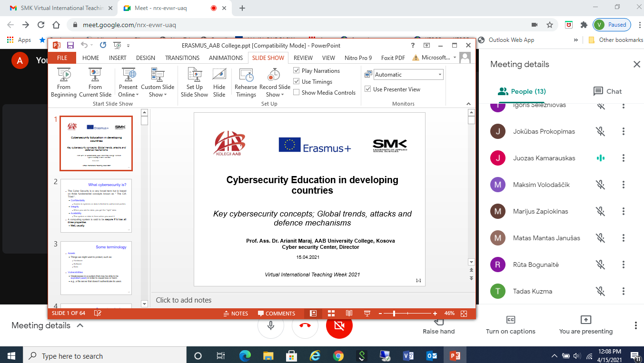Switch to the Chat tab
Image resolution: width=644 pixels, height=363 pixels.
[x=607, y=91]
